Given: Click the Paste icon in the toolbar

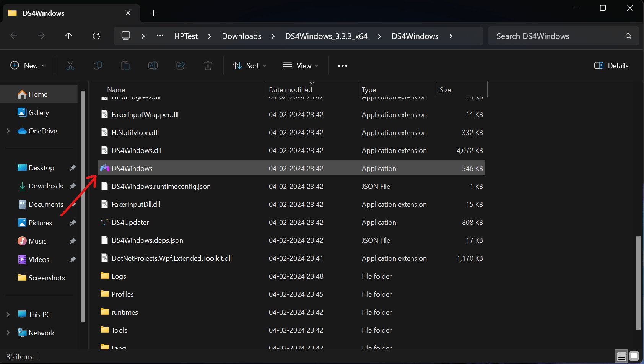Looking at the screenshot, I should [x=125, y=65].
